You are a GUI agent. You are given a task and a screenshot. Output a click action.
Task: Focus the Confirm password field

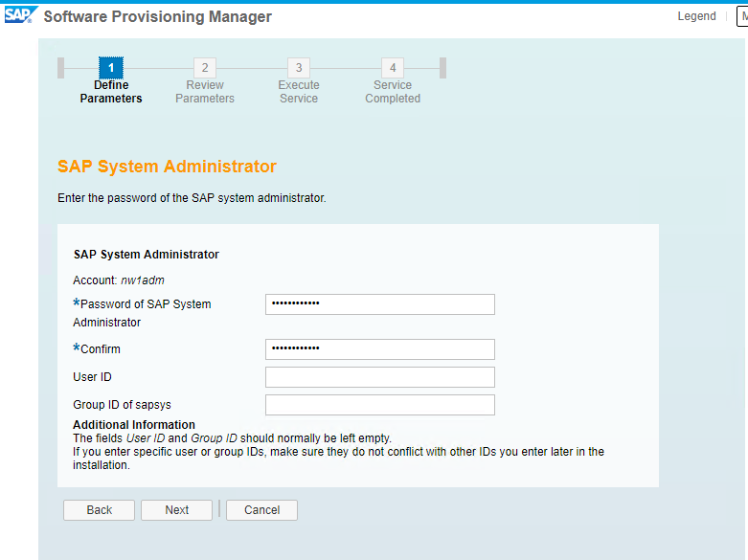[379, 349]
